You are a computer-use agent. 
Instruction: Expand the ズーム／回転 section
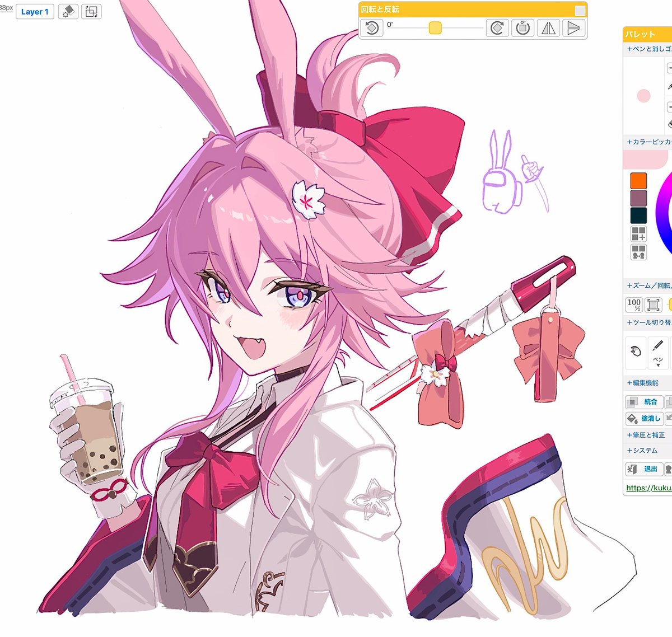click(649, 285)
